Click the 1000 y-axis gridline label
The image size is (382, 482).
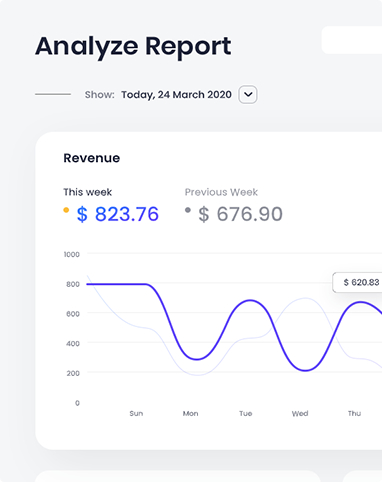pos(72,254)
